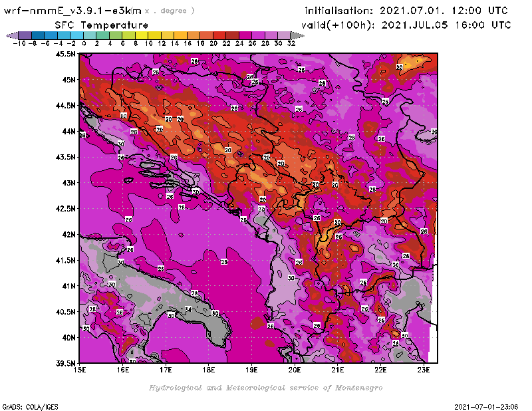Click the '15E' longitude label
Viewport: 532px width, 411px height.
click(x=80, y=370)
